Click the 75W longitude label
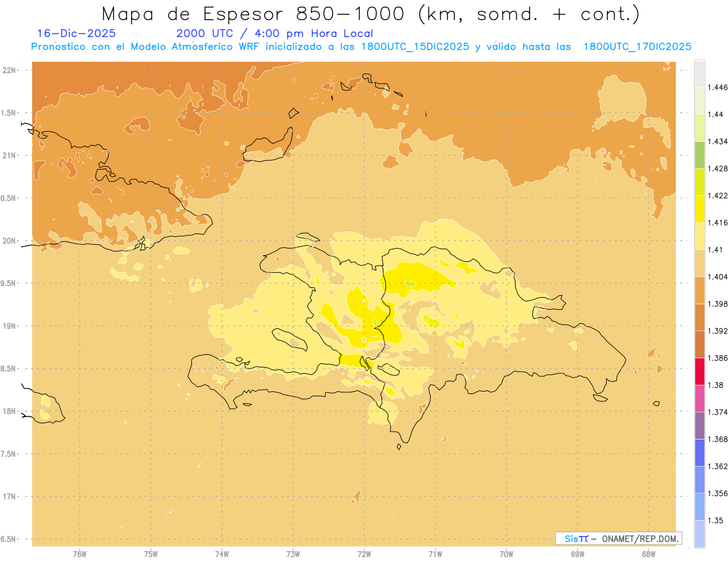Image resolution: width=728 pixels, height=562 pixels. 151,554
